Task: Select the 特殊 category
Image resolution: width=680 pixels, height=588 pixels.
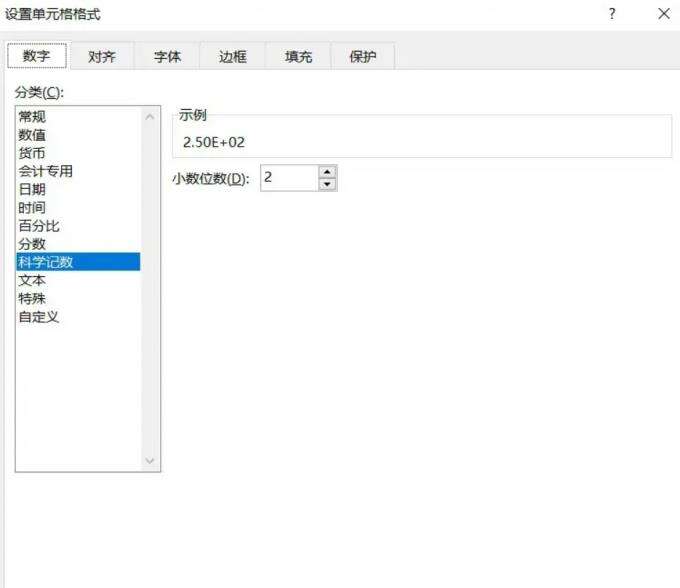Action: 78,298
